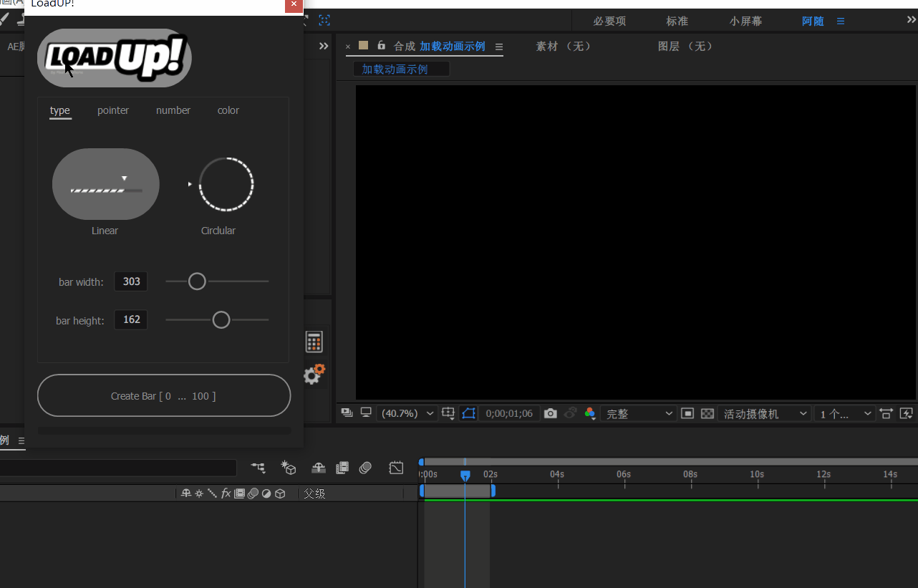Viewport: 918px width, 588px height.
Task: Click 加载动画示例 breadcrumb button
Action: 402,69
